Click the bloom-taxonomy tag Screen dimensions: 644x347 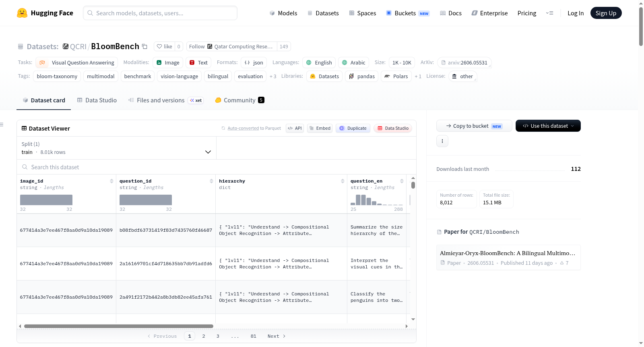coord(57,76)
